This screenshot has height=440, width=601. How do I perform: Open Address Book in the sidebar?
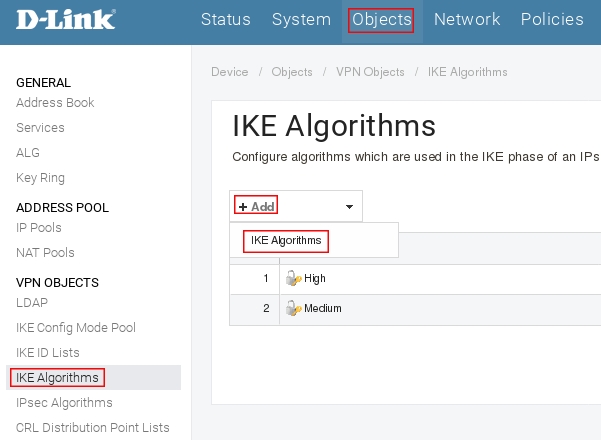[x=55, y=103]
